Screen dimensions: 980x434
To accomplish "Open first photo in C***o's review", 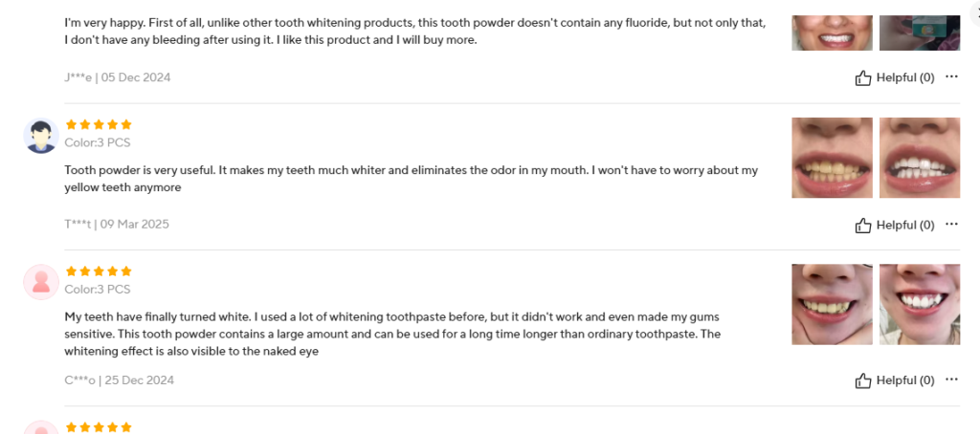I will pos(832,304).
